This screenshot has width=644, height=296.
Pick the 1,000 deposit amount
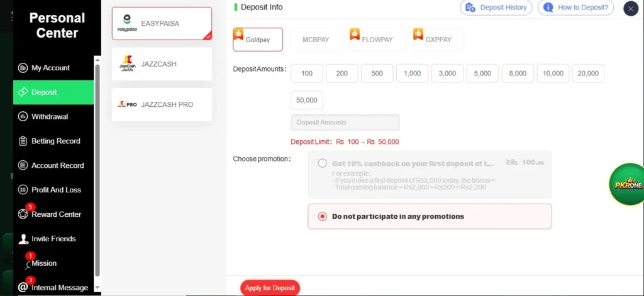(413, 74)
